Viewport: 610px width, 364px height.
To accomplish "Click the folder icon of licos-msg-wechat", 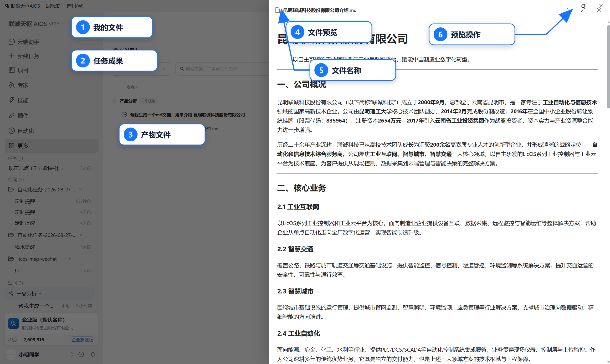I will (11, 259).
